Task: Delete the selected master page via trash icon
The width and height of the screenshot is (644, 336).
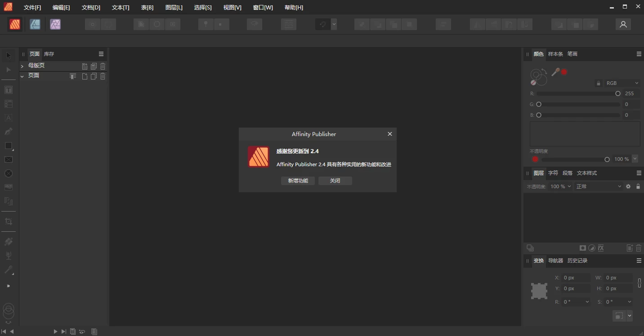Action: [103, 66]
